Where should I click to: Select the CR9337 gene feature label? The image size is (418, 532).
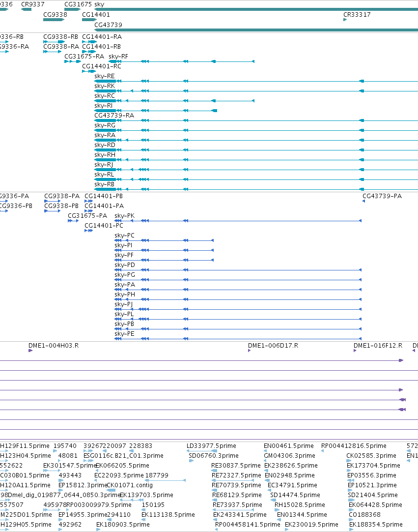(32, 4)
